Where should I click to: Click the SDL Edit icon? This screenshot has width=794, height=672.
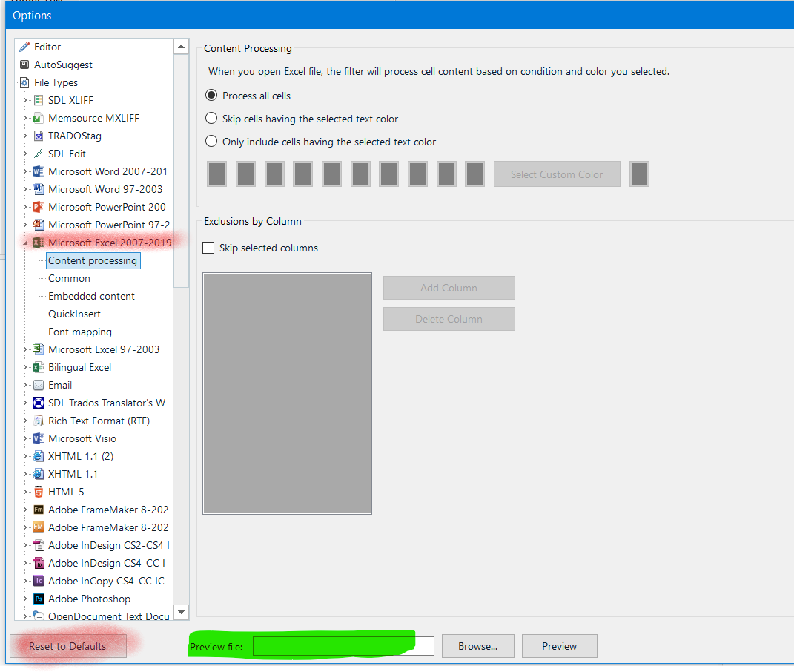pyautogui.click(x=39, y=154)
